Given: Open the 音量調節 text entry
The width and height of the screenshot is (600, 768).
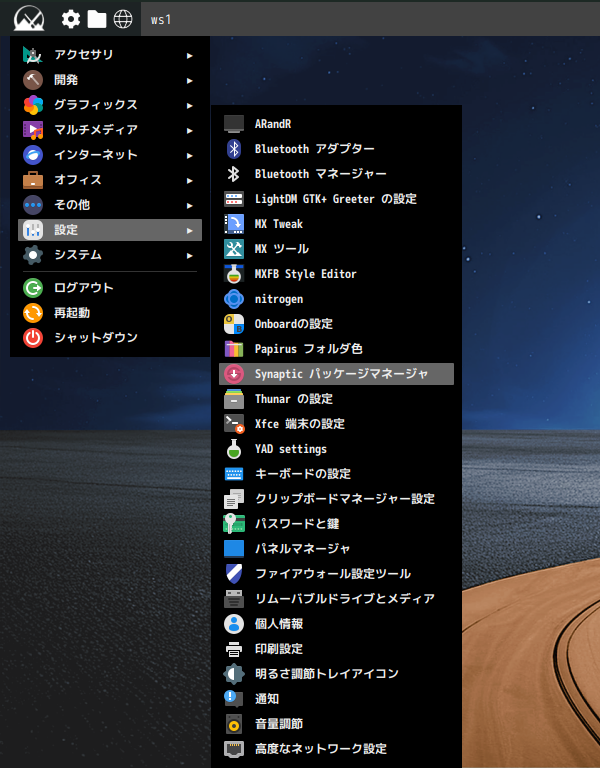Looking at the screenshot, I should pos(279,724).
